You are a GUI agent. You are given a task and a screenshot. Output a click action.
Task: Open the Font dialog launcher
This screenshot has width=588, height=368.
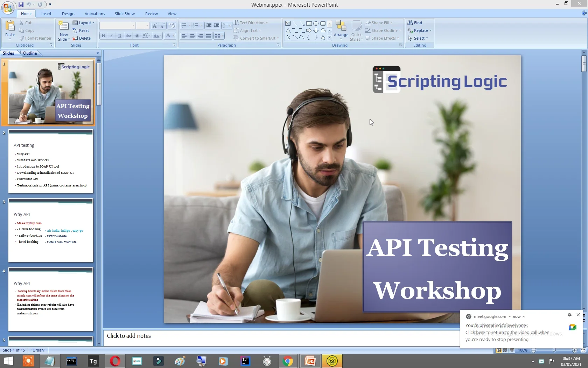(174, 45)
